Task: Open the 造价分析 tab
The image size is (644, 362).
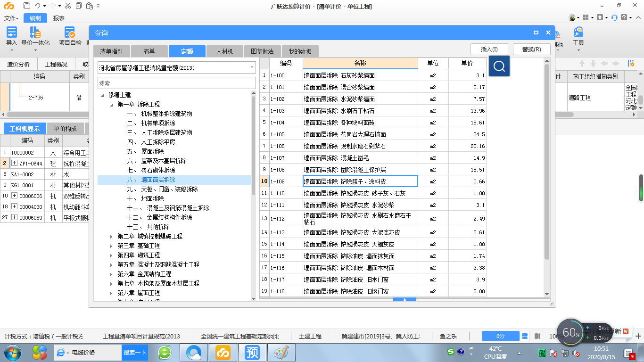Action: (x=18, y=64)
